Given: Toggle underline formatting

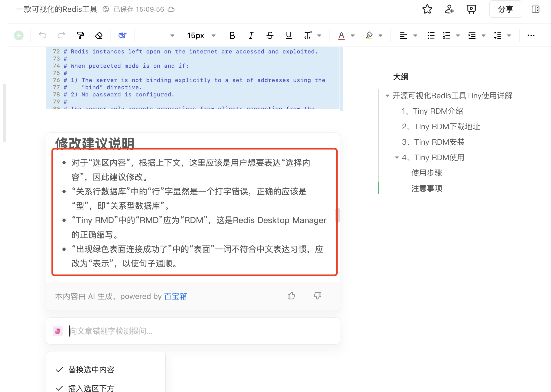Looking at the screenshot, I should (x=288, y=35).
